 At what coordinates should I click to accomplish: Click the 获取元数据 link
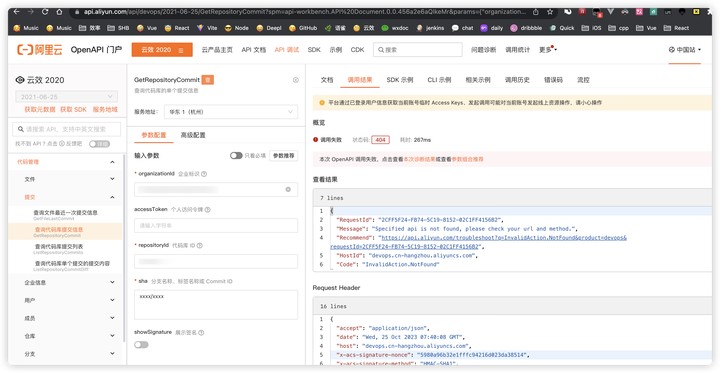point(39,110)
